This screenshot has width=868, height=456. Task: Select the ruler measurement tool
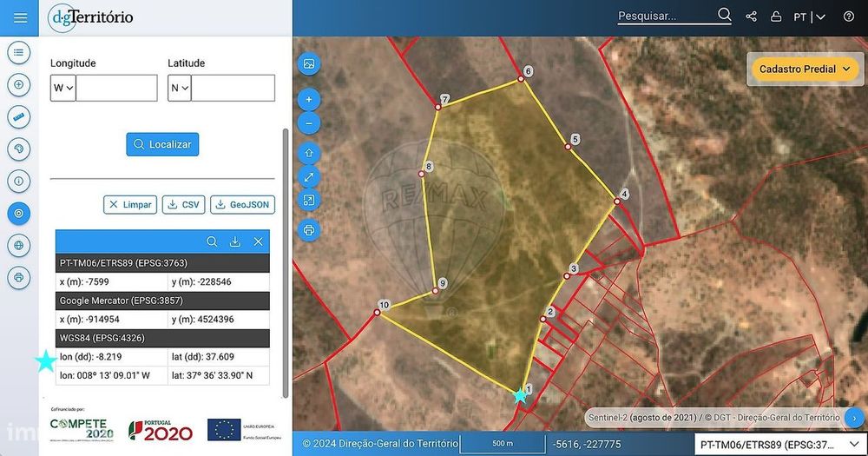coord(19,117)
